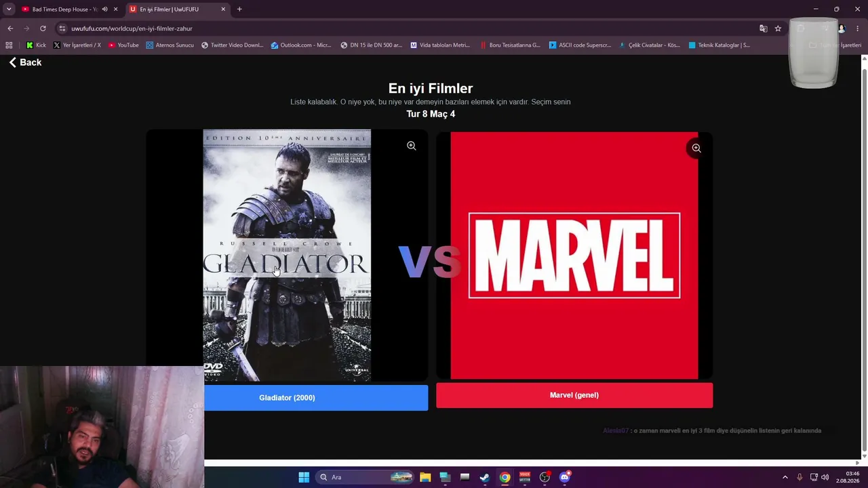Open Steam from the taskbar
868x488 pixels.
point(484,477)
